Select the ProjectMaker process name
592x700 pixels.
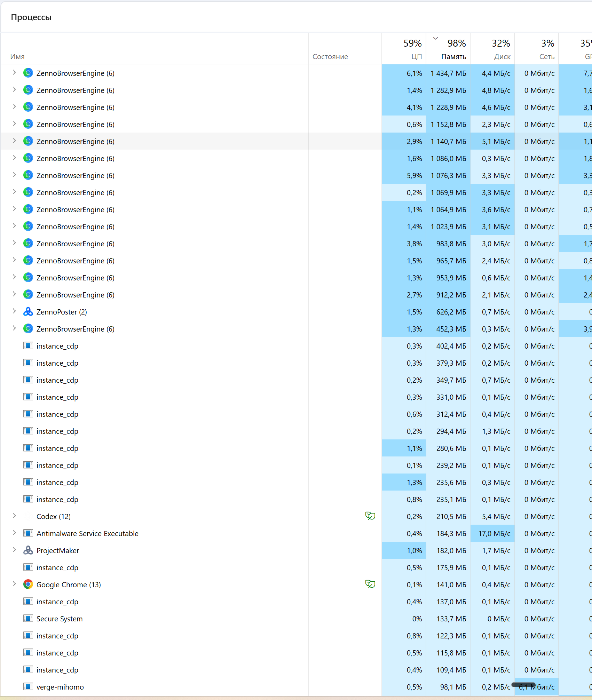point(58,551)
